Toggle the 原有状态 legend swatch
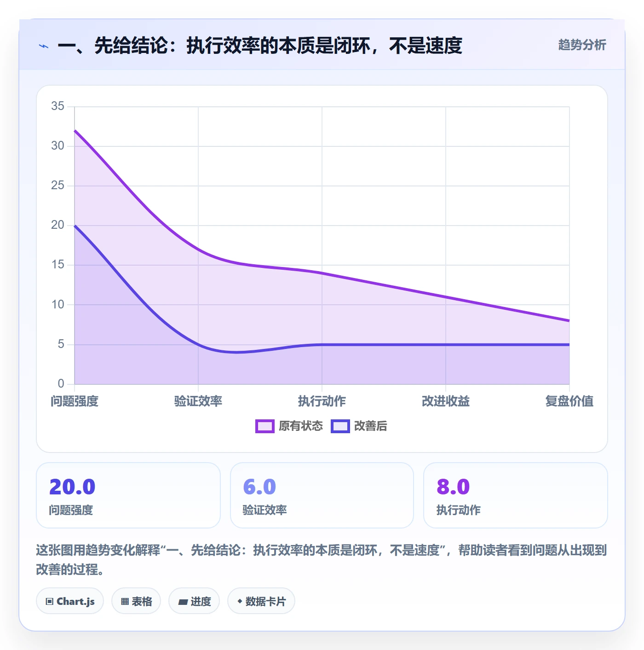Viewport: 644px width, 650px height. (265, 426)
